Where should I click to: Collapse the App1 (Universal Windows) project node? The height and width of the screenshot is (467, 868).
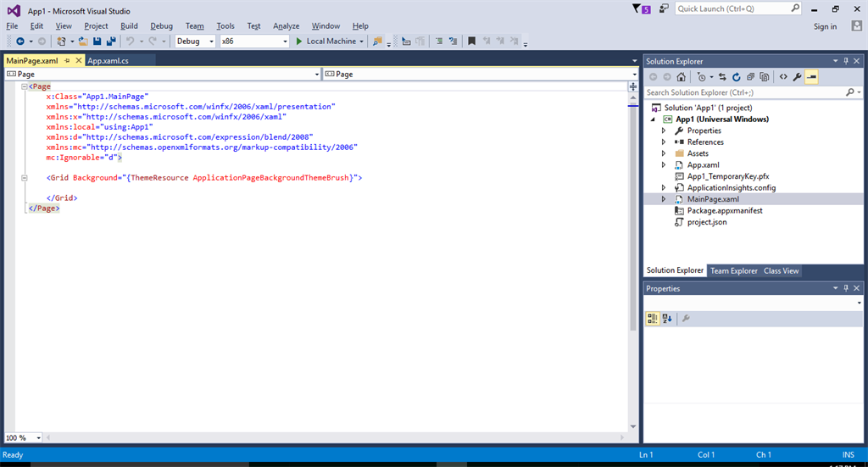point(653,120)
